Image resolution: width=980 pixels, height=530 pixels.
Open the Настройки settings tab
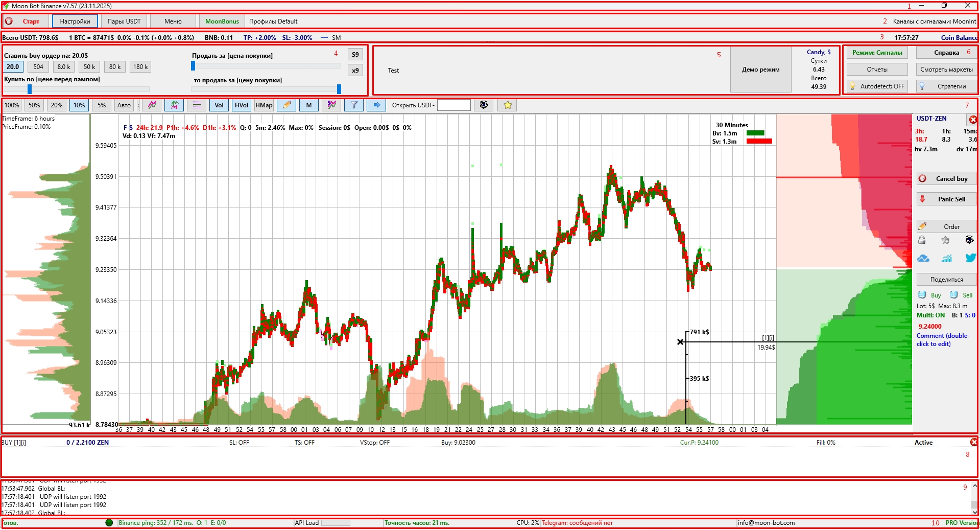pos(75,21)
